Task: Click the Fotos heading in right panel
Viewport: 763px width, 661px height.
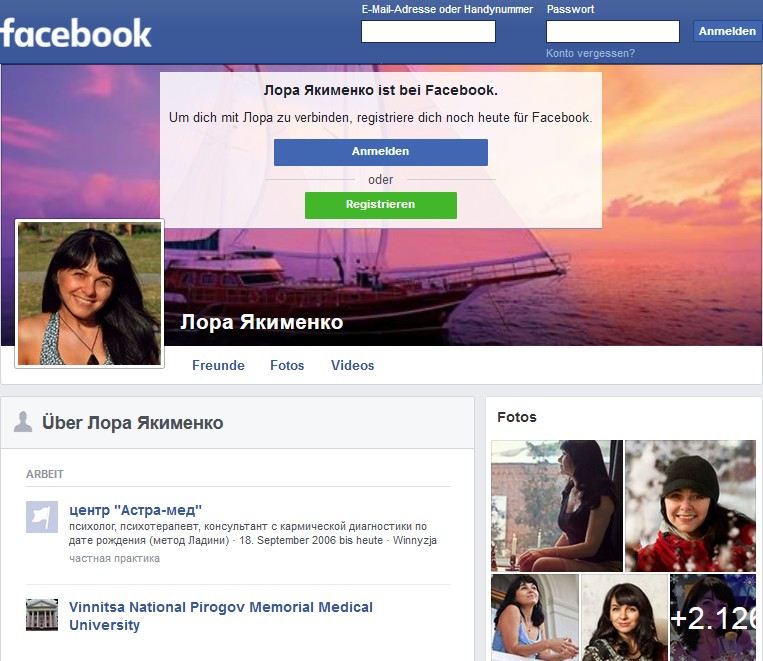Action: (x=517, y=417)
